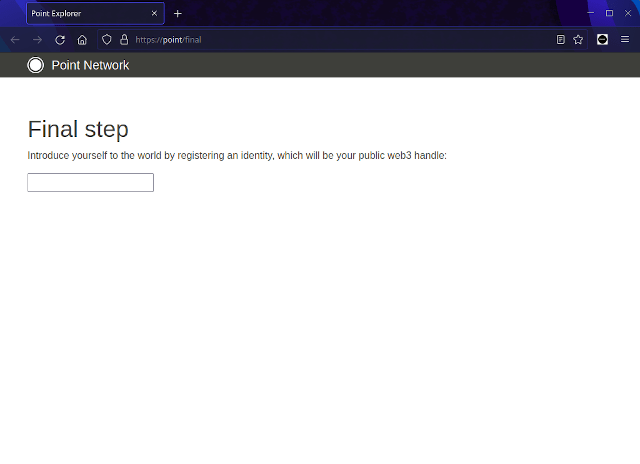
Task: Toggle reader view icon
Action: pyautogui.click(x=561, y=40)
